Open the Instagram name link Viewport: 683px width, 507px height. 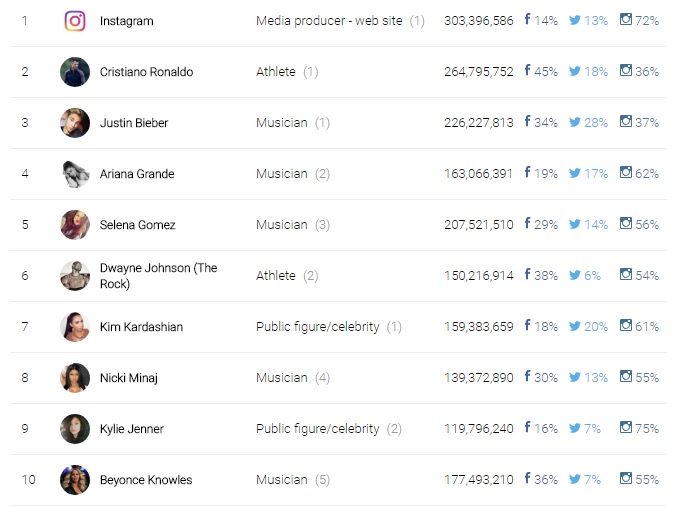coord(127,21)
